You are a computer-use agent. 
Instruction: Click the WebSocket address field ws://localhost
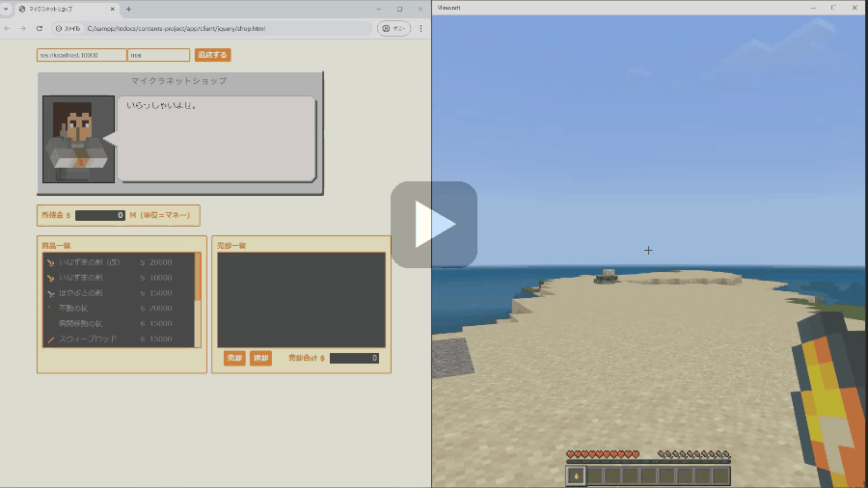coord(81,55)
